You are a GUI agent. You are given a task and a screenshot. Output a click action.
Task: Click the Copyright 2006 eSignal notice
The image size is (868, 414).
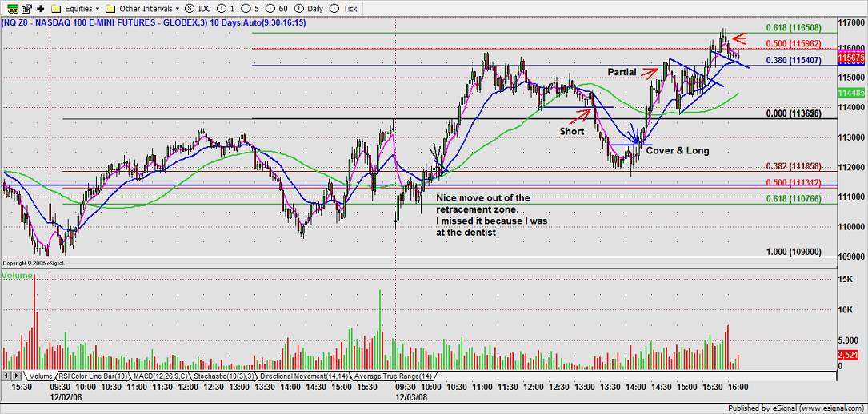pos(34,264)
